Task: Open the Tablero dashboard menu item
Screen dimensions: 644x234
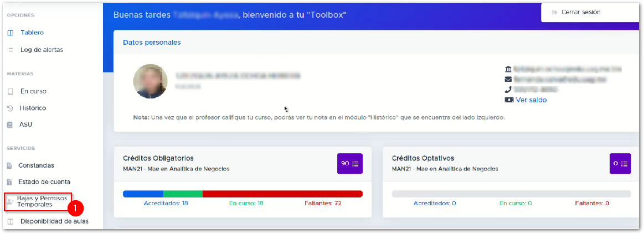Action: tap(32, 33)
